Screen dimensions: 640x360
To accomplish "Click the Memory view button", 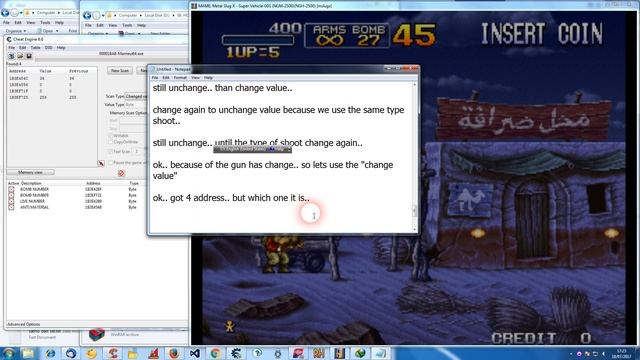I will [30, 173].
